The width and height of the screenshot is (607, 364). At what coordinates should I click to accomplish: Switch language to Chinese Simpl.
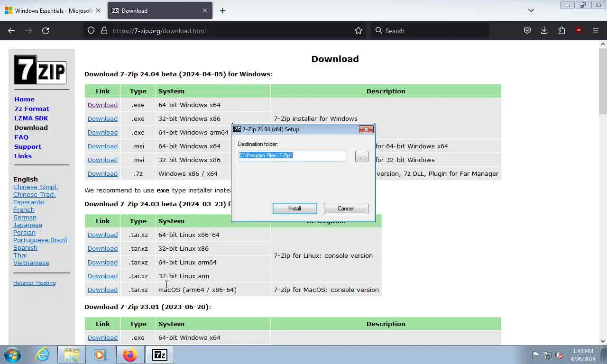(x=36, y=187)
